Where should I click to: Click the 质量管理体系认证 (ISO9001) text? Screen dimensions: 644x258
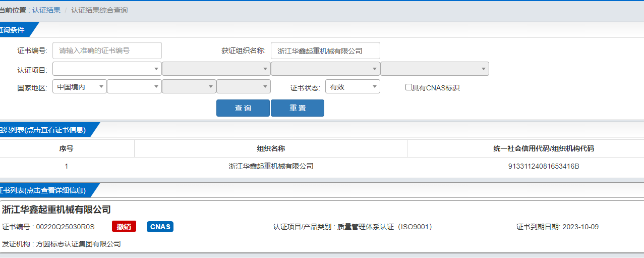tap(385, 227)
